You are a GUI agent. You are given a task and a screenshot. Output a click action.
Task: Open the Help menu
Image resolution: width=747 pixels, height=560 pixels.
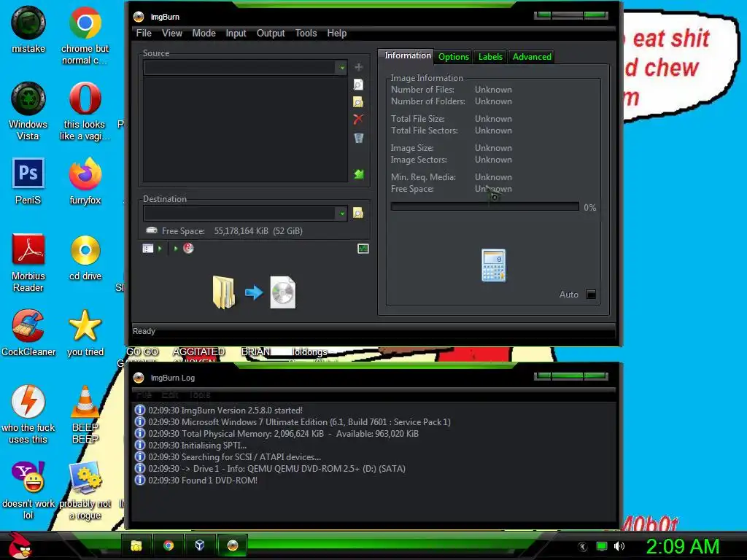pyautogui.click(x=337, y=34)
